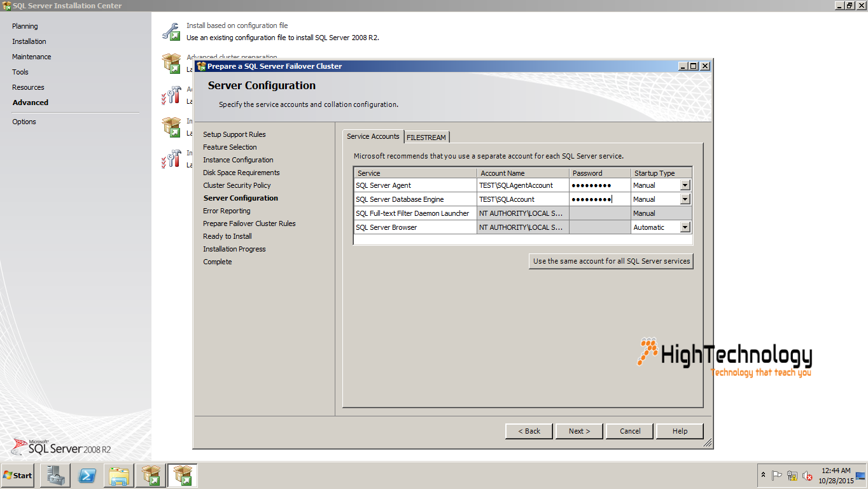This screenshot has height=489, width=868.
Task: Click the SQL Server Database Engine password field
Action: coord(600,199)
